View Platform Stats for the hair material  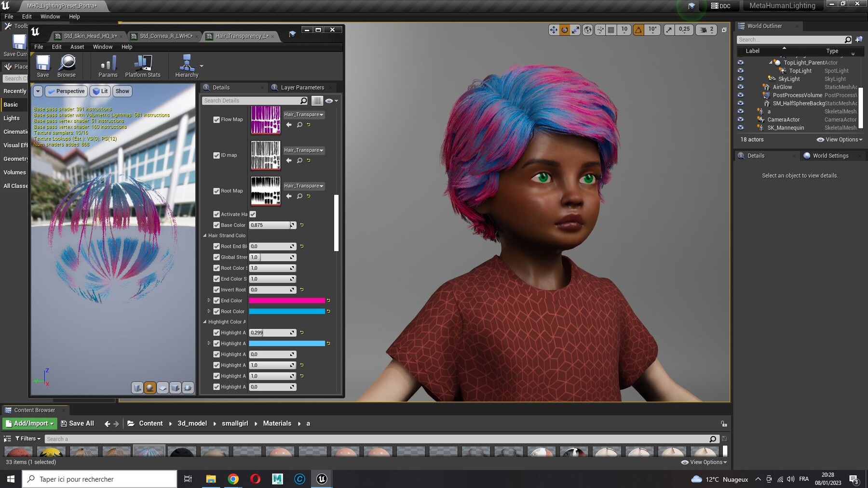(x=143, y=66)
